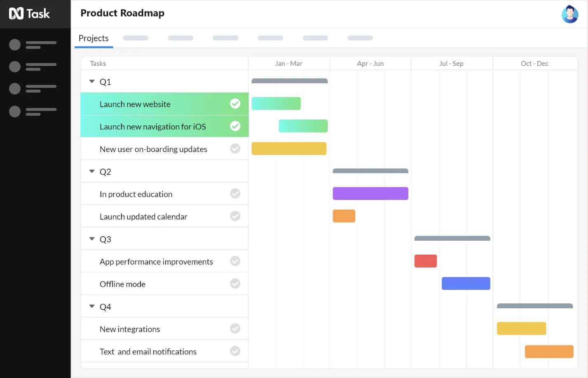Mark Text and email notifications done
The height and width of the screenshot is (378, 588).
[x=235, y=351]
